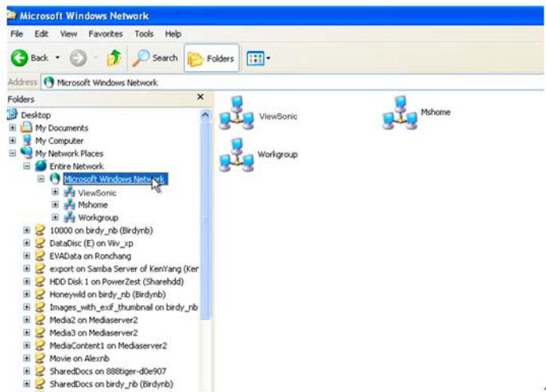Open the Help menu

tap(173, 34)
